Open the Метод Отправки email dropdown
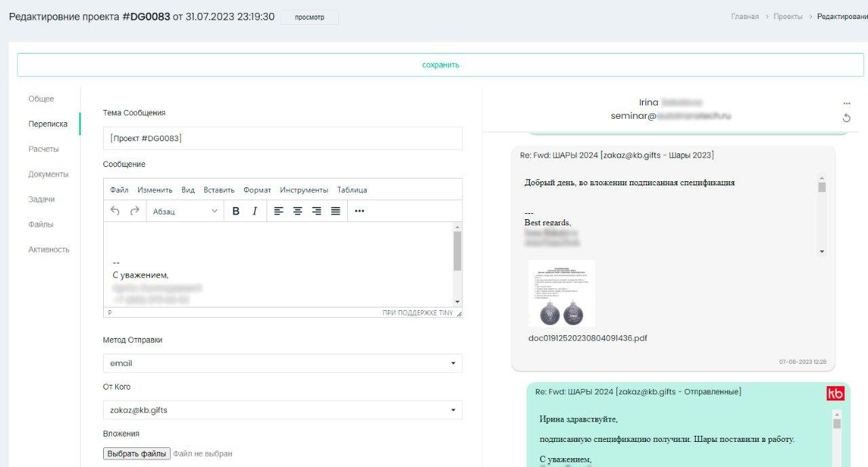868x467 pixels. click(x=282, y=363)
